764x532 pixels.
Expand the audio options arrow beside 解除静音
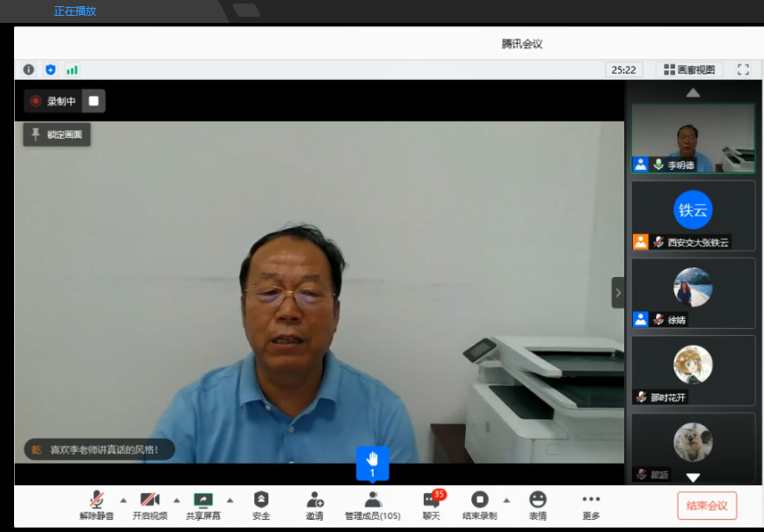coord(123,499)
